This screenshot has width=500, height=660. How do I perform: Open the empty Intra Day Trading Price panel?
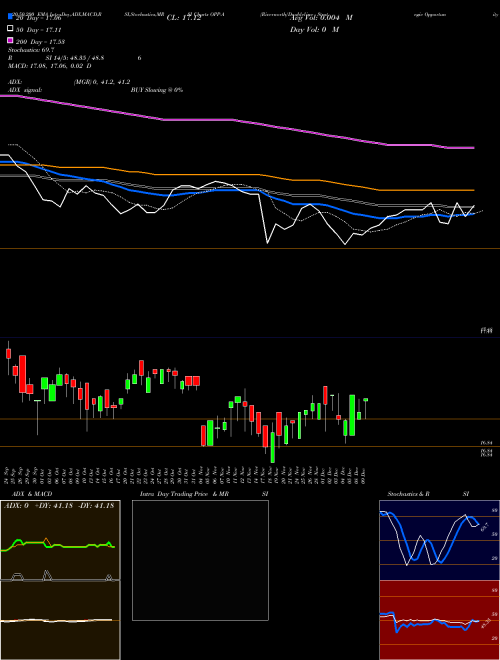point(200,560)
